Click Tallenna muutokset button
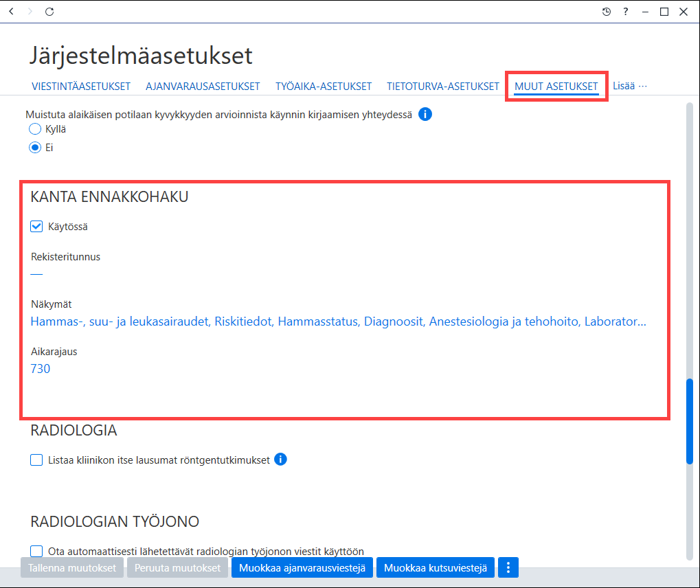This screenshot has height=588, width=700. tap(72, 567)
